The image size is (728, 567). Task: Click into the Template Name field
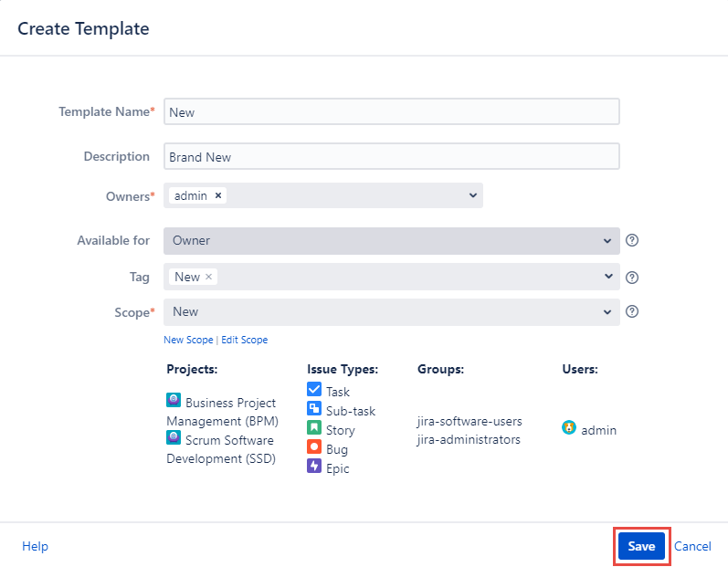pos(391,111)
